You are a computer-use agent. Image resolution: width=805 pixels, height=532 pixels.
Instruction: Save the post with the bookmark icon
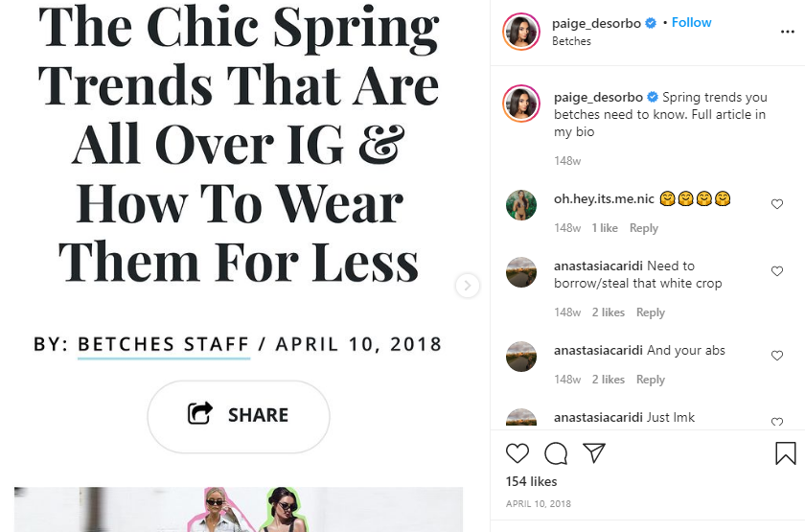point(786,453)
